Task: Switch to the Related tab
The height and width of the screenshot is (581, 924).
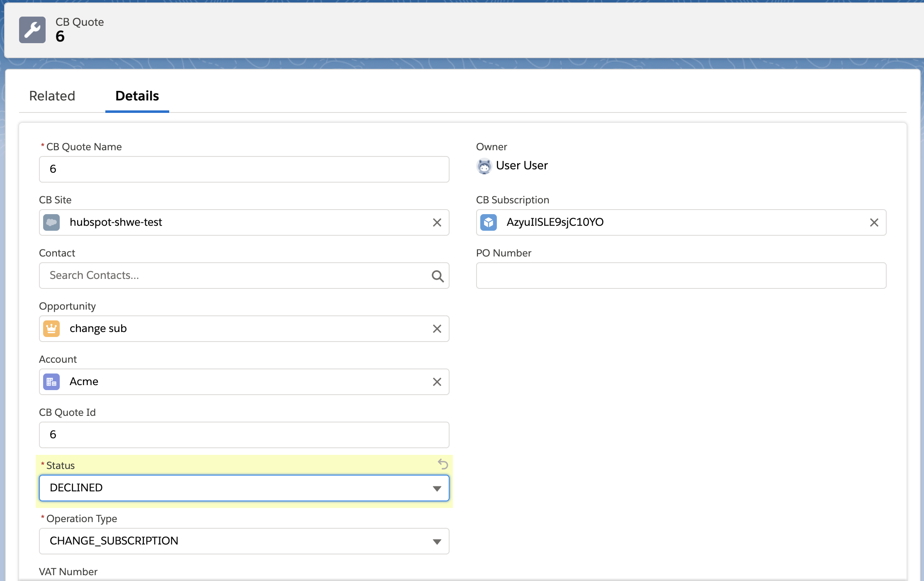Action: (x=52, y=96)
